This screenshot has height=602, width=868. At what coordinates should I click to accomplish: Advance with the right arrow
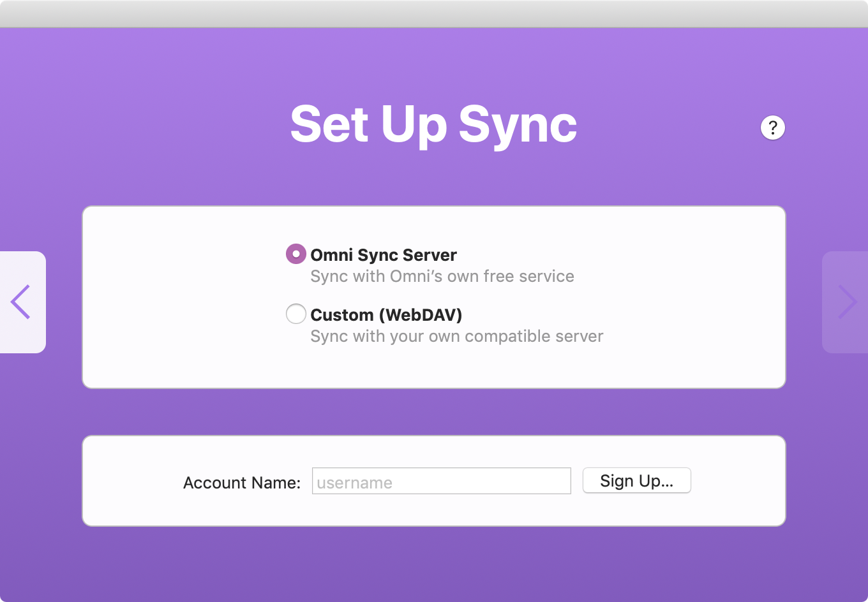click(845, 302)
